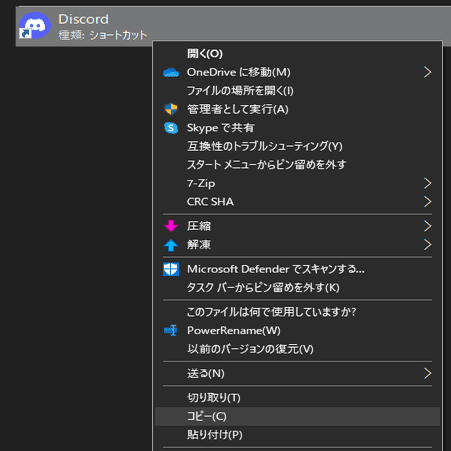Viewport: 451px width, 451px height.
Task: Click the Discord file name text
Action: tap(84, 19)
